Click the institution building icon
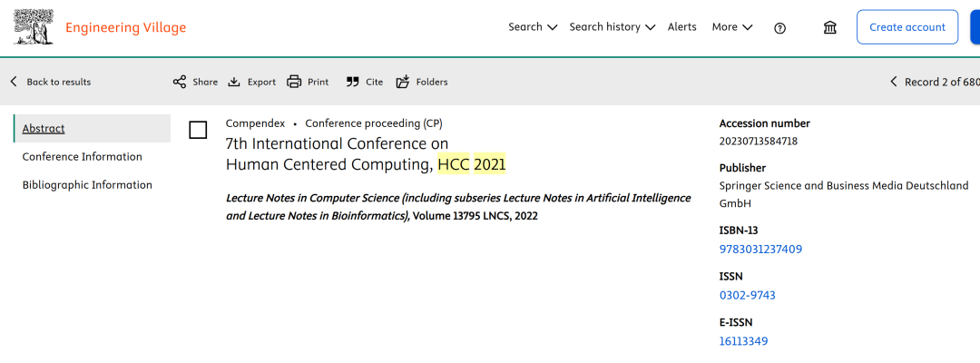980x363 pixels. [830, 27]
